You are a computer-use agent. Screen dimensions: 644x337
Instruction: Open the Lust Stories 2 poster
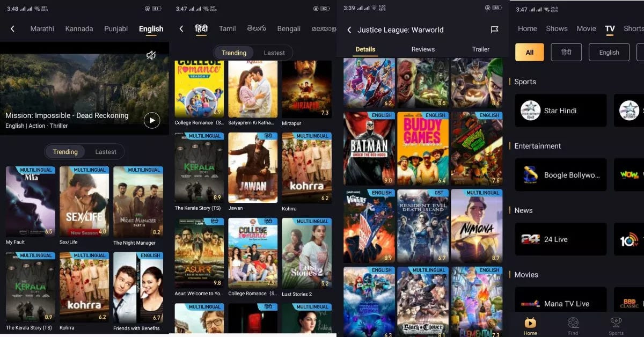pos(306,253)
